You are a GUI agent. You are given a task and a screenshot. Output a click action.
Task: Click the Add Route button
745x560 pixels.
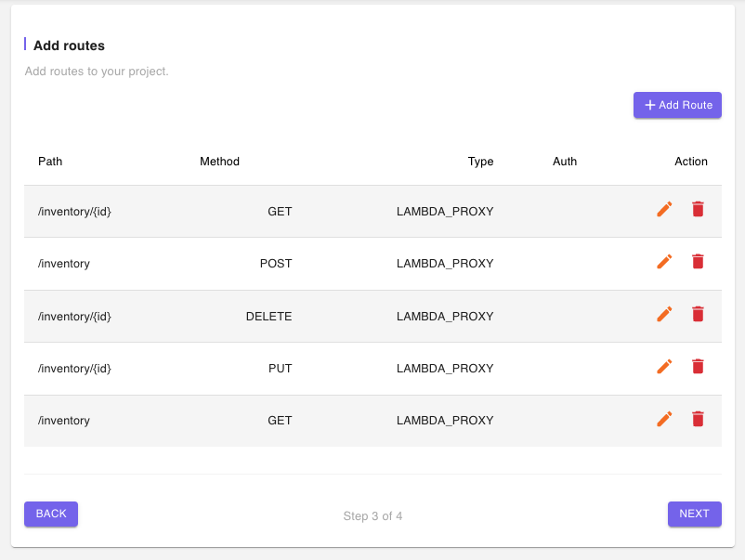pyautogui.click(x=677, y=105)
